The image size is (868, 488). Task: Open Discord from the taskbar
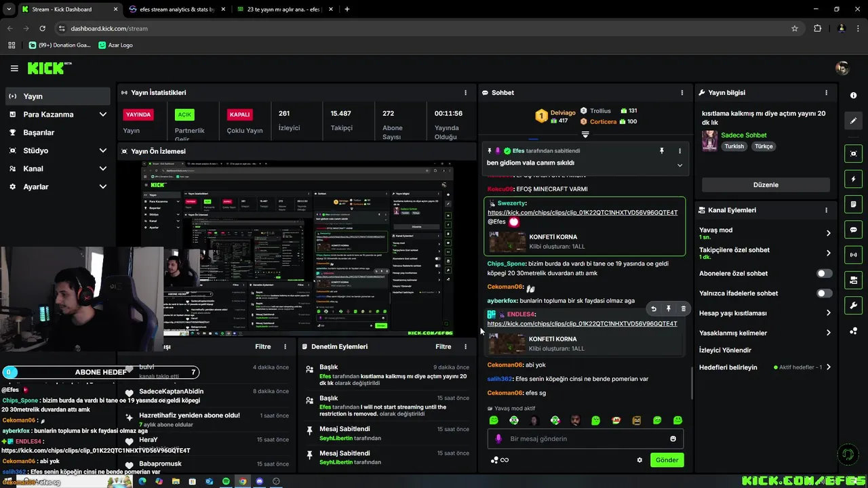coord(259,481)
